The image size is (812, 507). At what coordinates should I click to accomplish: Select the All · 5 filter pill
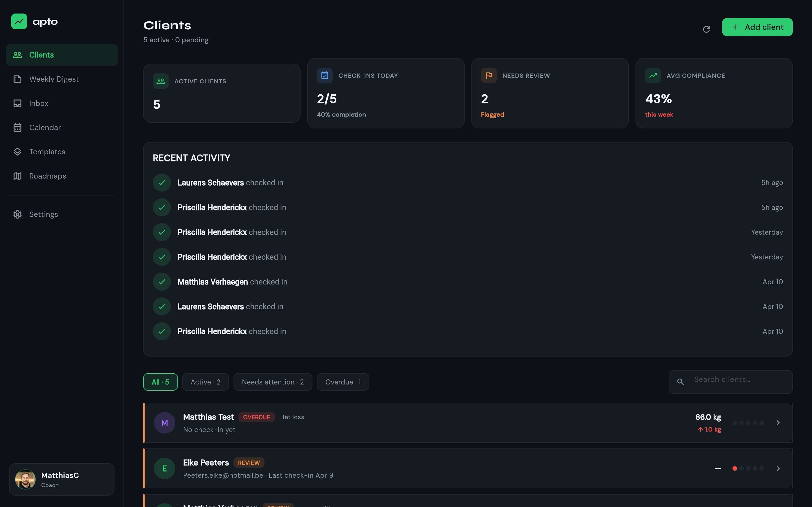click(160, 382)
